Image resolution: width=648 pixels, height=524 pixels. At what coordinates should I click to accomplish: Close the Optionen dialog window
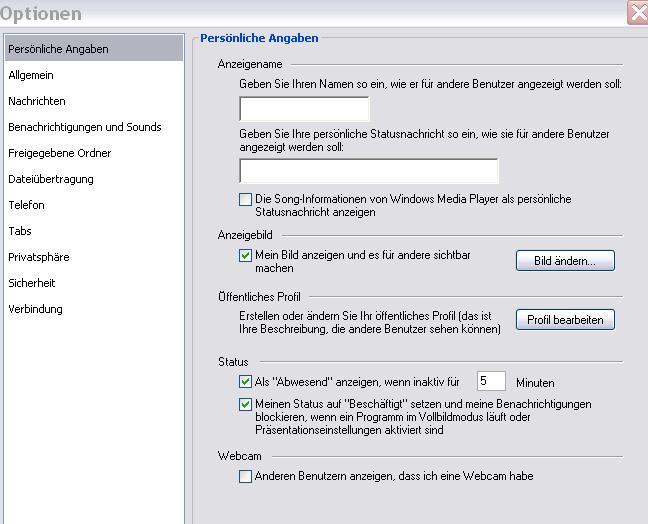click(x=638, y=13)
